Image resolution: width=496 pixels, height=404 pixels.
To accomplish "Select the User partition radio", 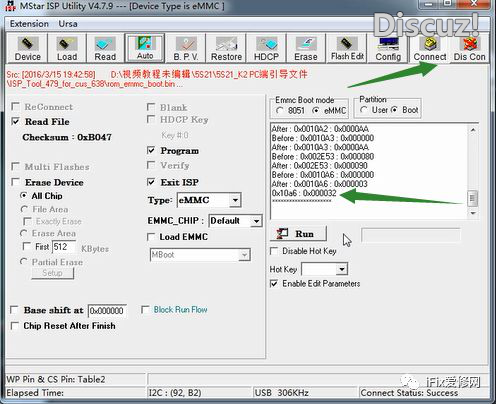I will (x=364, y=110).
